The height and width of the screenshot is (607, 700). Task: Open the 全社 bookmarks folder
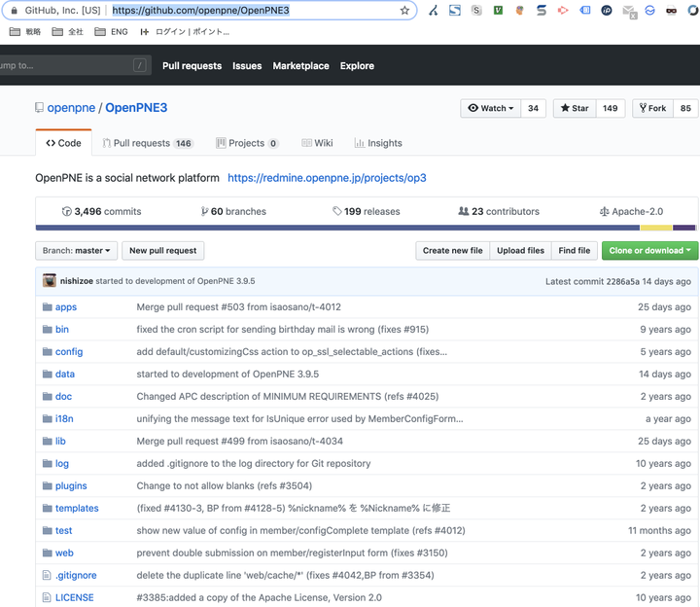click(x=68, y=32)
